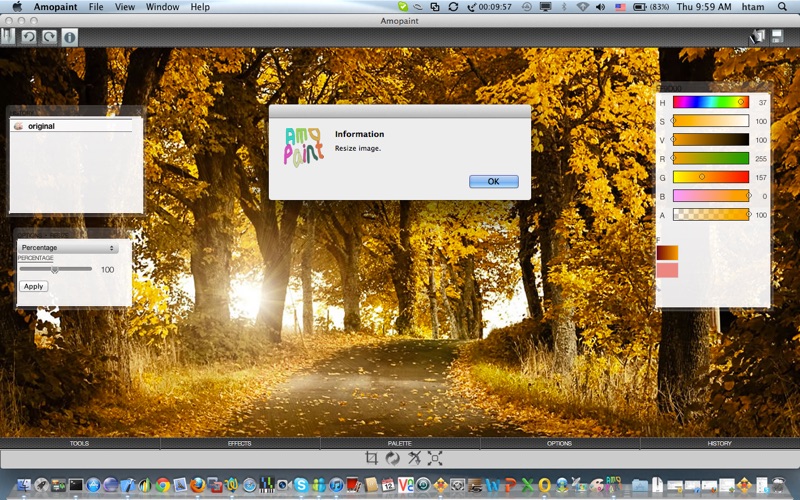The image size is (800, 500).
Task: Click the PERCENTAGE slider in the resize panel
Action: (x=56, y=269)
